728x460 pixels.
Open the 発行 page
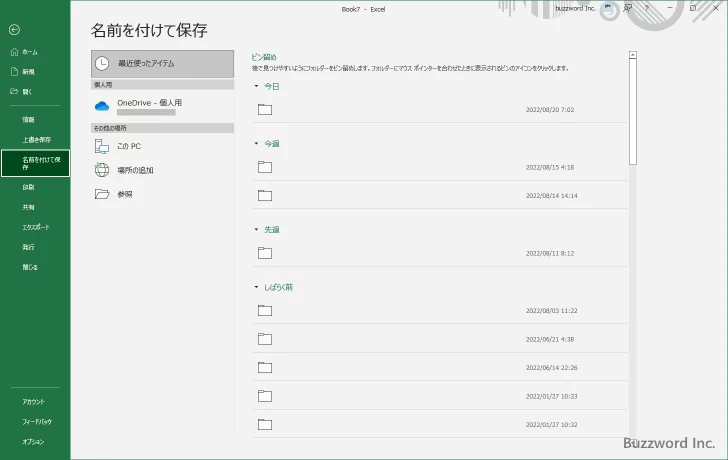coord(28,247)
